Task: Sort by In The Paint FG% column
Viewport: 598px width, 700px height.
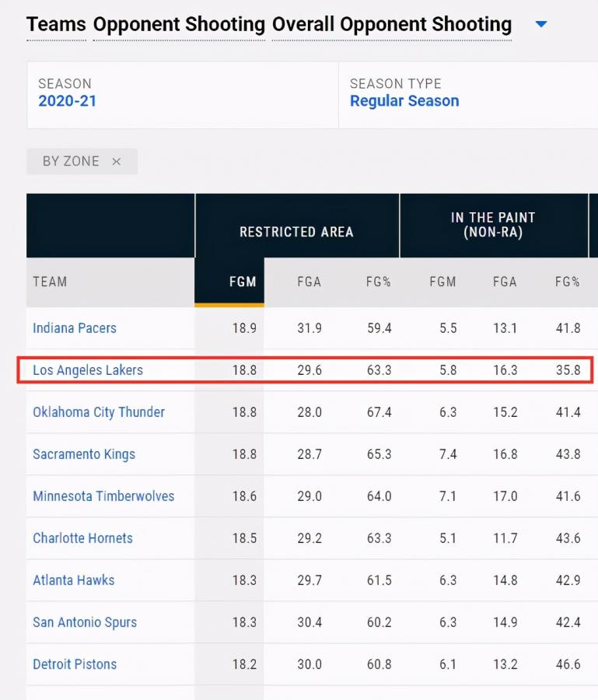Action: [x=568, y=282]
